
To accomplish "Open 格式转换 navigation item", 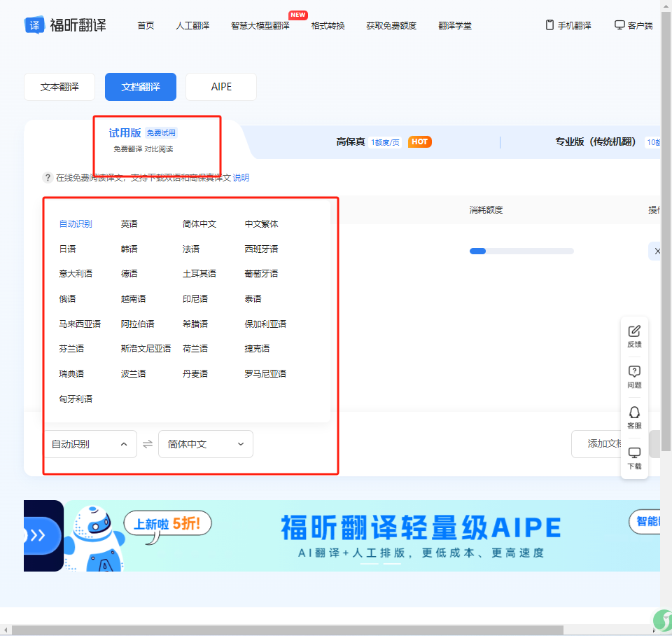I will tap(328, 26).
